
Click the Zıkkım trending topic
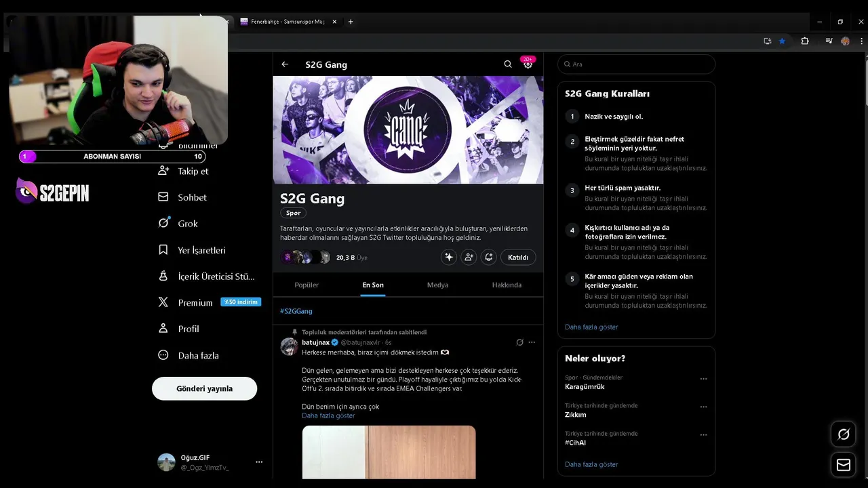(576, 415)
